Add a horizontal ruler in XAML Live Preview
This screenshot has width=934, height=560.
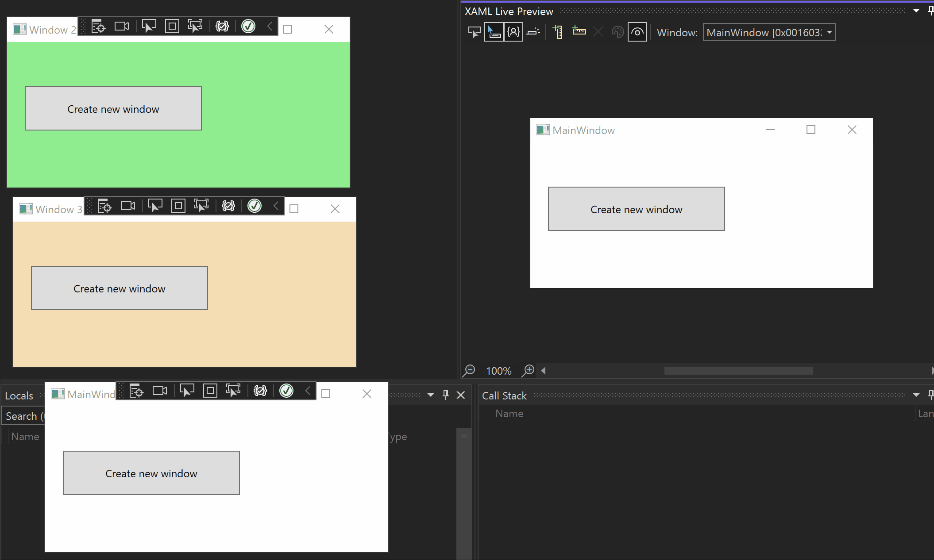click(x=579, y=31)
